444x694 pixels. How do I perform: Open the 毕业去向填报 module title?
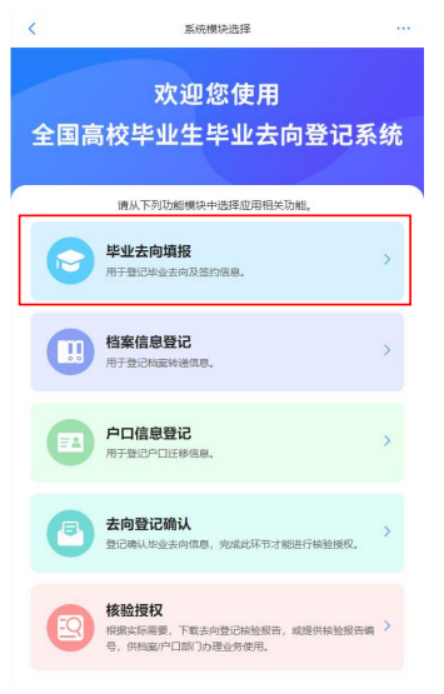click(x=148, y=251)
